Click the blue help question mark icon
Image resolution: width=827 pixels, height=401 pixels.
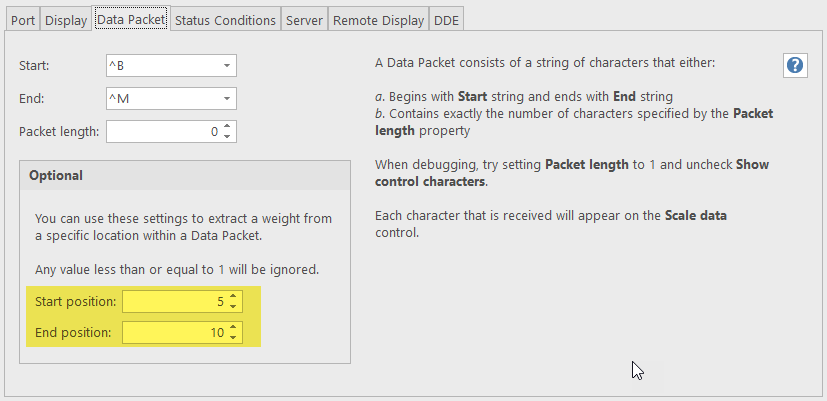click(795, 65)
